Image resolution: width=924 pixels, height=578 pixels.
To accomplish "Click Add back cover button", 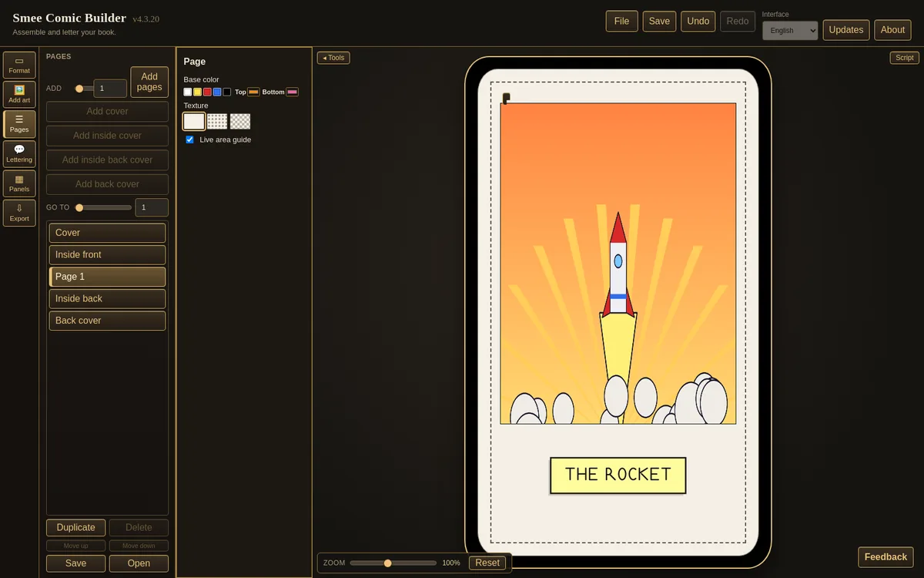I will click(107, 184).
